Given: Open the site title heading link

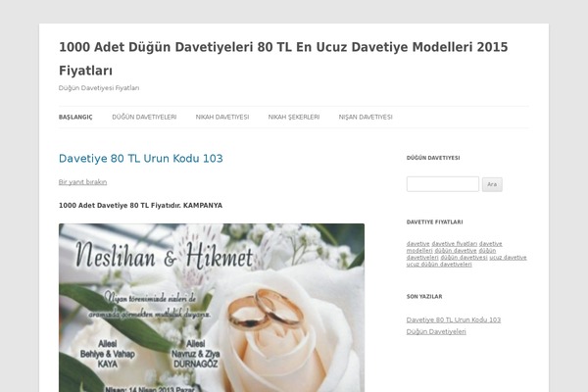Looking at the screenshot, I should coord(283,59).
